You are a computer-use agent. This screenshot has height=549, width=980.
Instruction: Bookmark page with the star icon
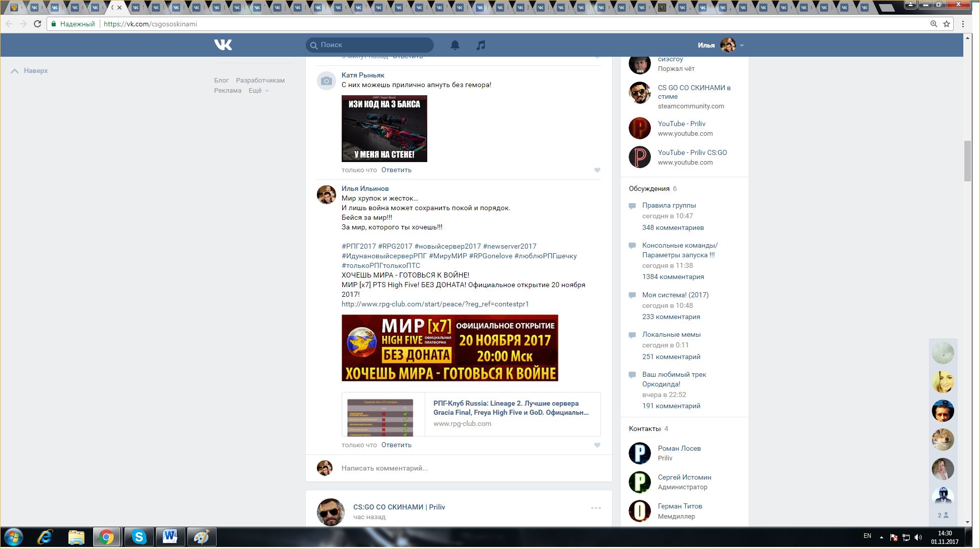click(x=947, y=24)
